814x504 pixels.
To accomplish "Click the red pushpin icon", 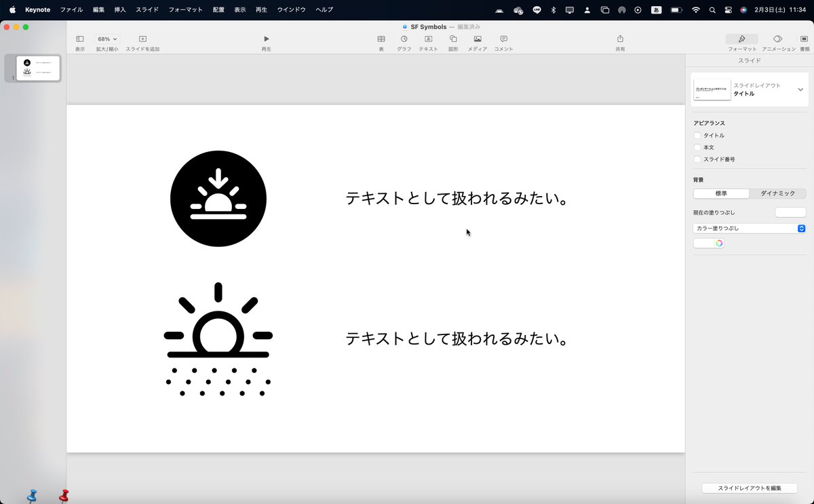I will (x=64, y=496).
